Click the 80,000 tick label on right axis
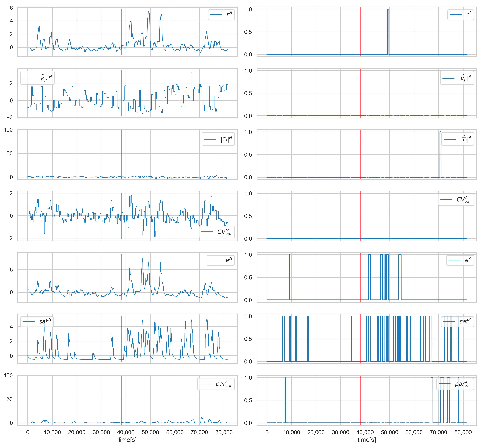 coord(463,432)
